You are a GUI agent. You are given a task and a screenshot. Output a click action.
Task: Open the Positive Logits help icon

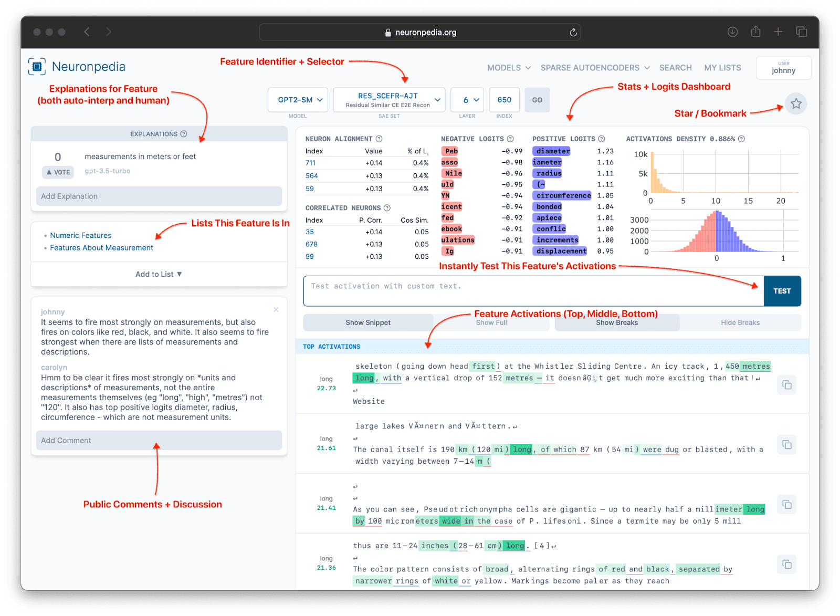[x=602, y=139]
